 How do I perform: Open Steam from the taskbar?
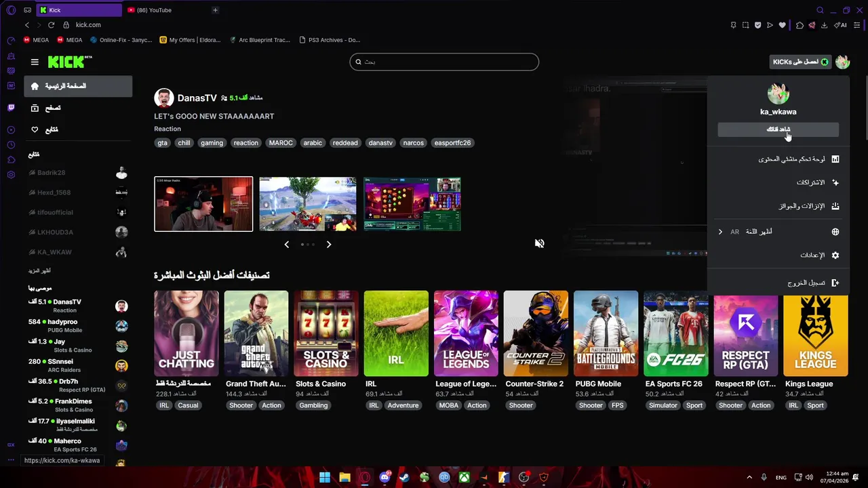pos(404,477)
